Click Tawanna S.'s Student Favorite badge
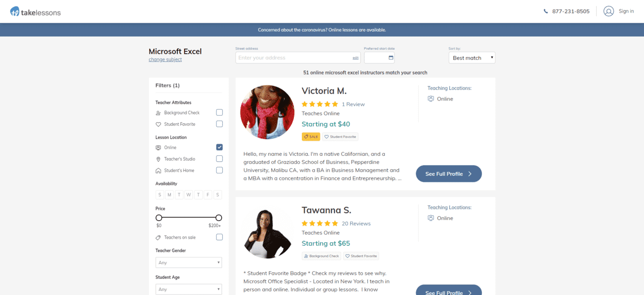Screen dimensions: 644x295 [x=361, y=256]
